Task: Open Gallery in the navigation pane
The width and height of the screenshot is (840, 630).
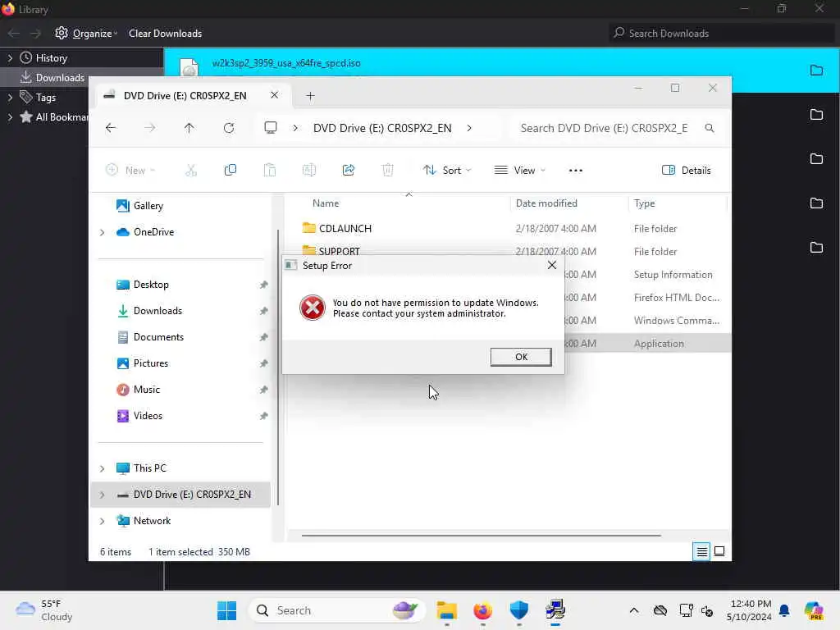Action: (x=148, y=206)
